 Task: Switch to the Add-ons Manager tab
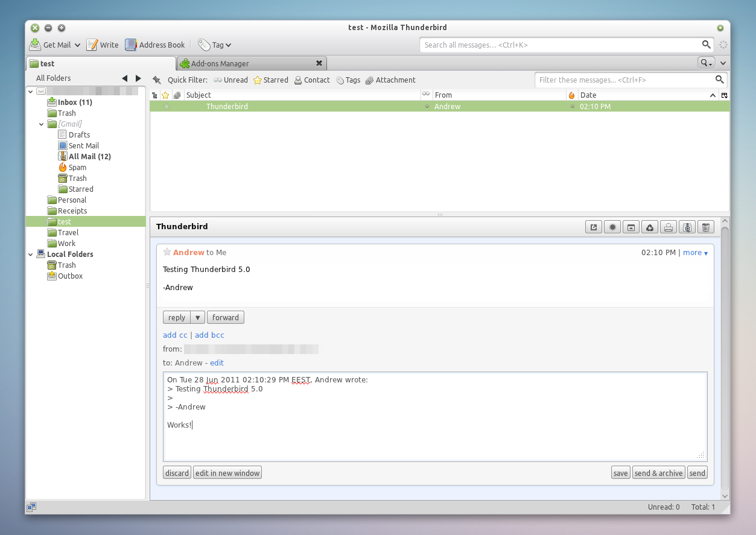pyautogui.click(x=252, y=63)
